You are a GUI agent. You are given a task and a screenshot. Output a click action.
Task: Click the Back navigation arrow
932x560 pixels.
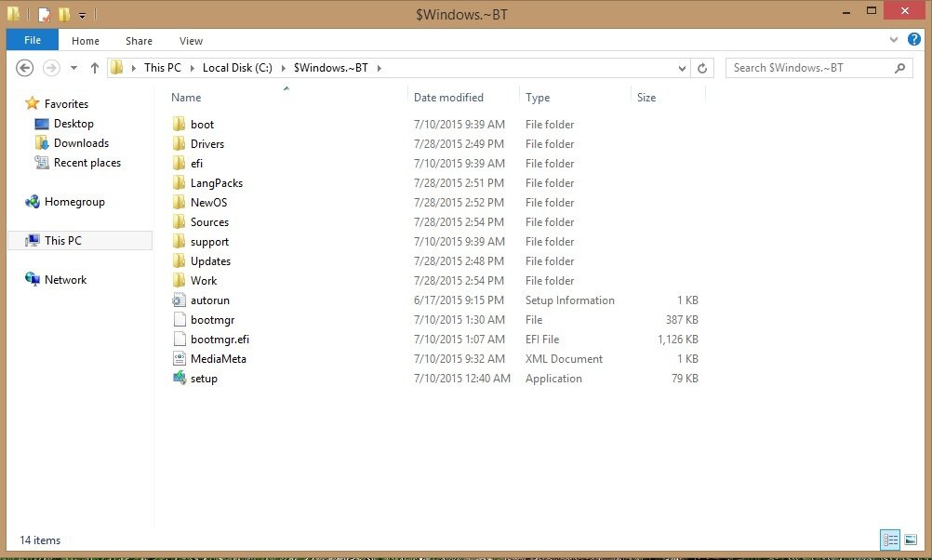pyautogui.click(x=25, y=68)
